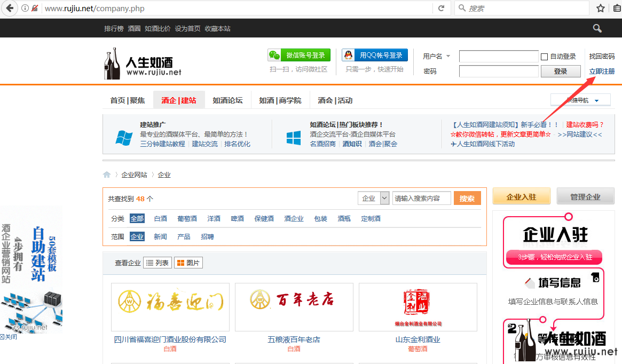This screenshot has width=622, height=364.
Task: Select the 如酒|商学院 navigation tab
Action: pos(280,100)
